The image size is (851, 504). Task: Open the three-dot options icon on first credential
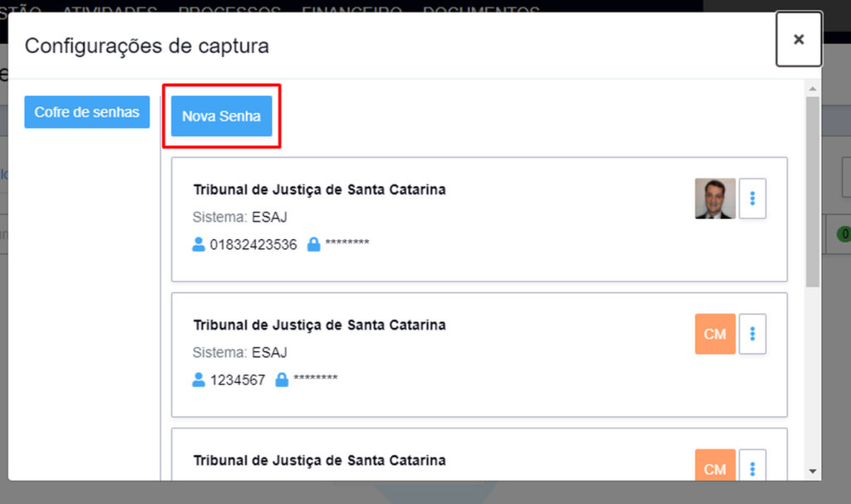(x=753, y=198)
